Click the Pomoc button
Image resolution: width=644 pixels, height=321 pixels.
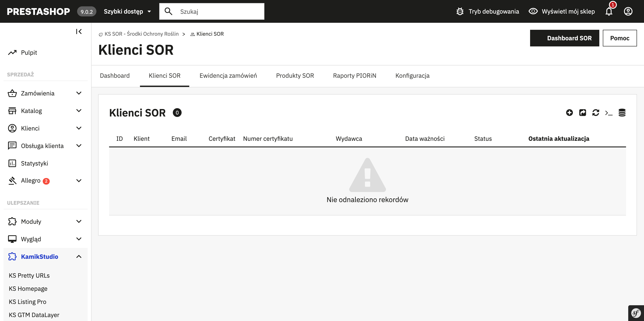coord(619,38)
